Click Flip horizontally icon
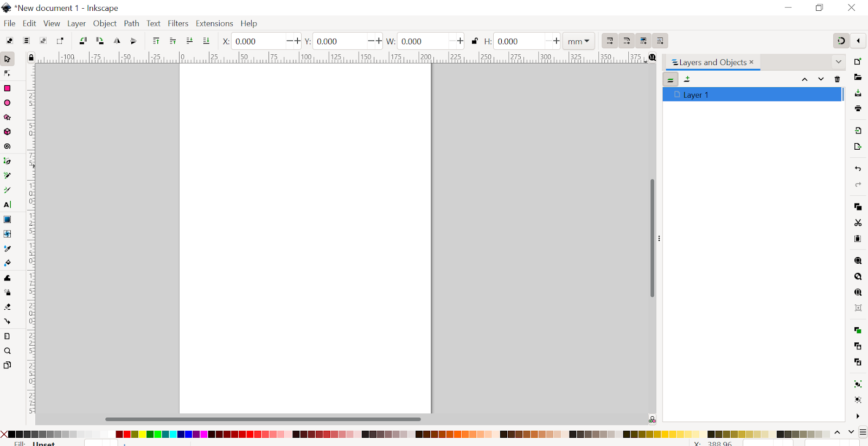This screenshot has width=868, height=446. tap(117, 41)
